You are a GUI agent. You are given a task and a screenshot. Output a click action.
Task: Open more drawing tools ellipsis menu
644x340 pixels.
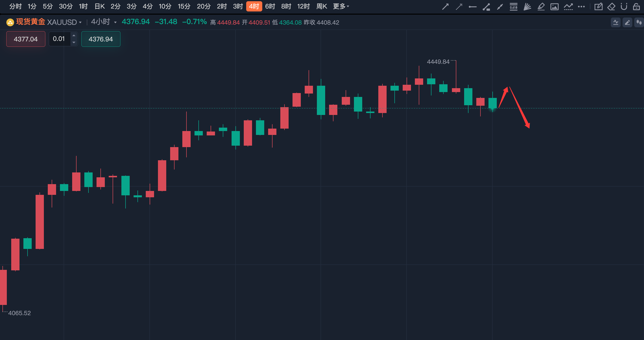pos(581,7)
